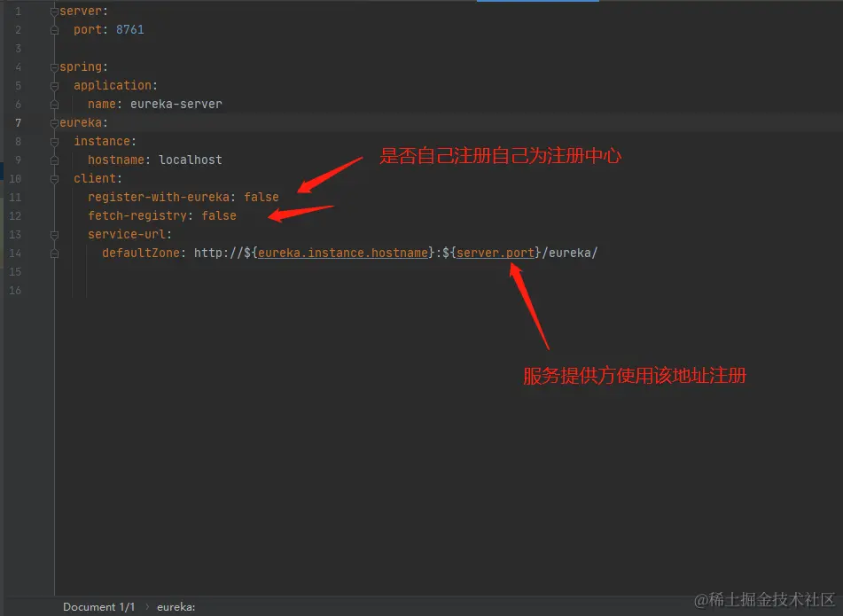Fold the application: block in the gutter

pos(54,86)
